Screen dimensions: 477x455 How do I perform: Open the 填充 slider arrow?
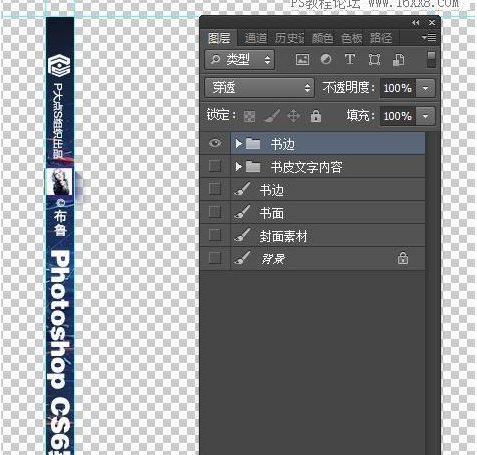[x=426, y=116]
